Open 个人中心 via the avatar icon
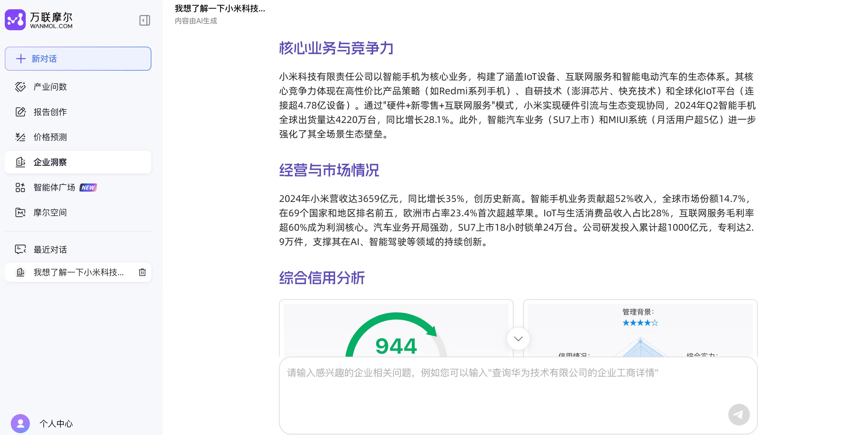Screen dimensions: 868x435 [x=20, y=423]
